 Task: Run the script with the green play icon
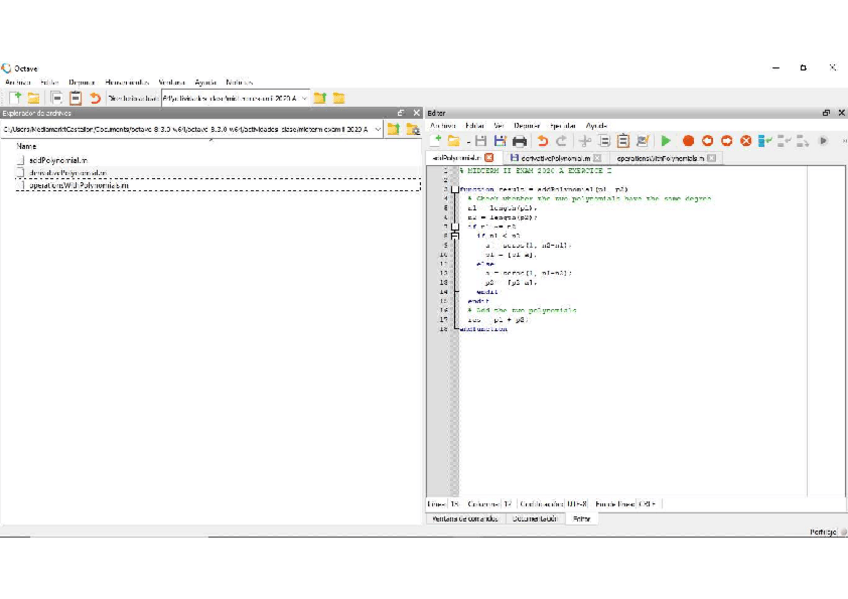coord(666,141)
